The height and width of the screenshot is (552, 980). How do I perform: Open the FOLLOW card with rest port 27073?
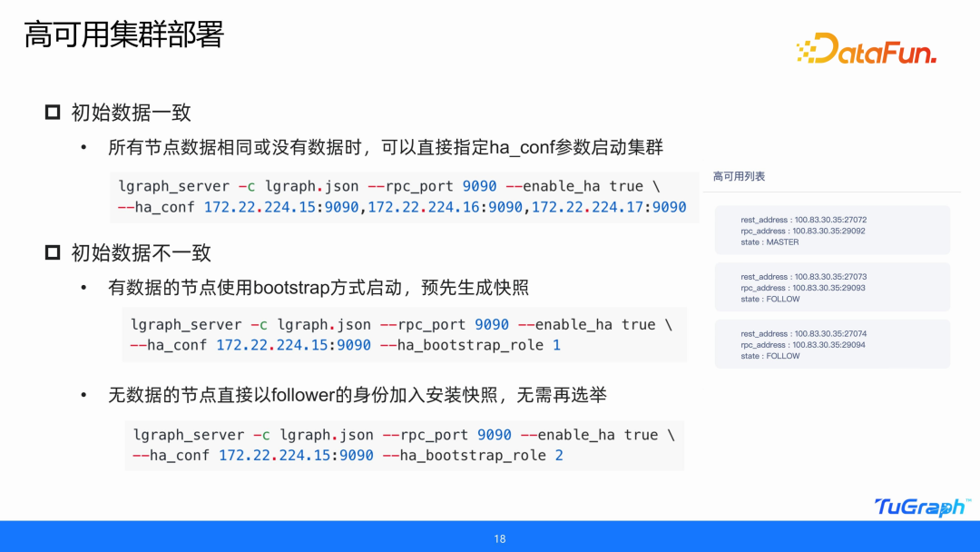tap(832, 288)
